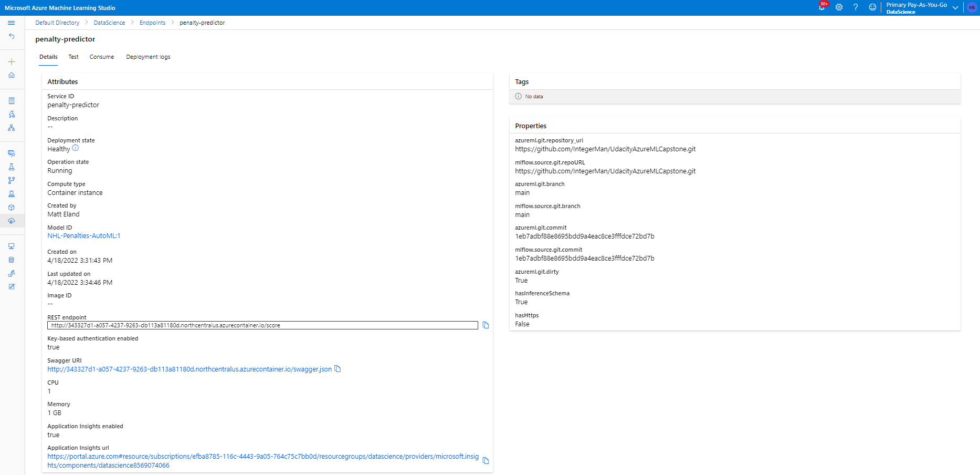Open the swagger.json link
The height and width of the screenshot is (475, 980).
[x=189, y=369]
